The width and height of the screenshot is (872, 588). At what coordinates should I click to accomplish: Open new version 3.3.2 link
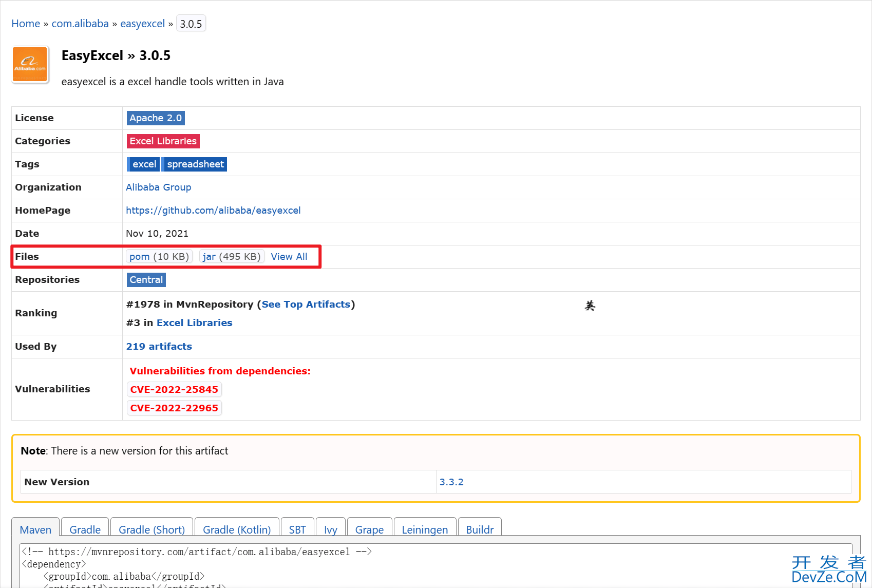coord(451,482)
